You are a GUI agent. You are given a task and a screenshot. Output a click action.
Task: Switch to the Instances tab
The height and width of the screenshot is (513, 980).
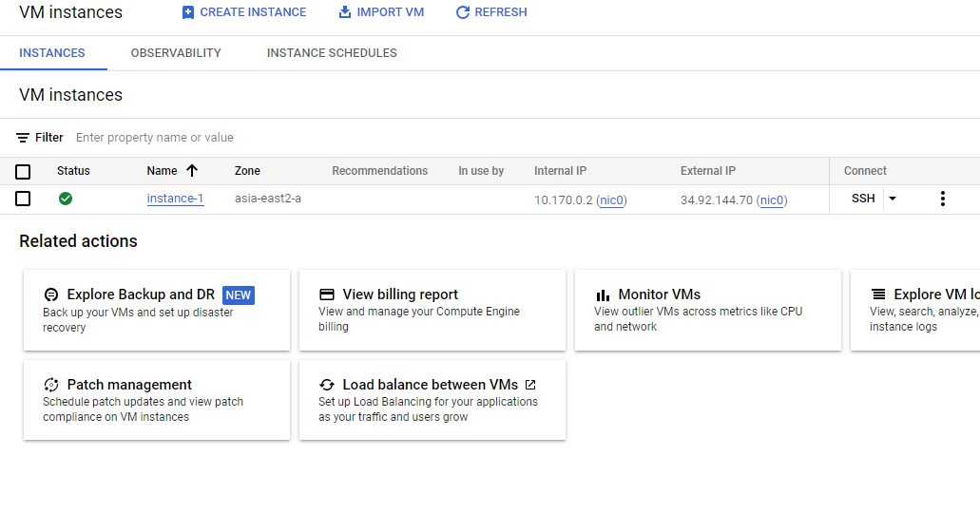pyautogui.click(x=52, y=53)
